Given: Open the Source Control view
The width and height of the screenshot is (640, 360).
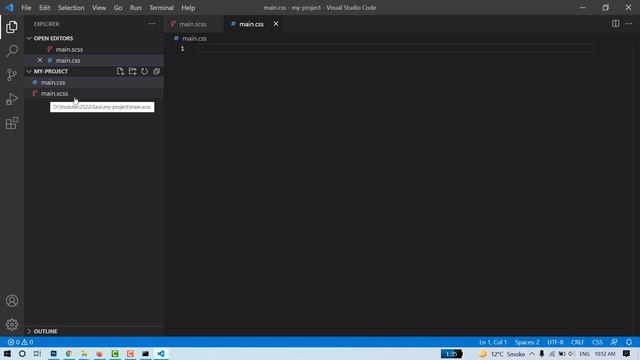Looking at the screenshot, I should point(12,75).
